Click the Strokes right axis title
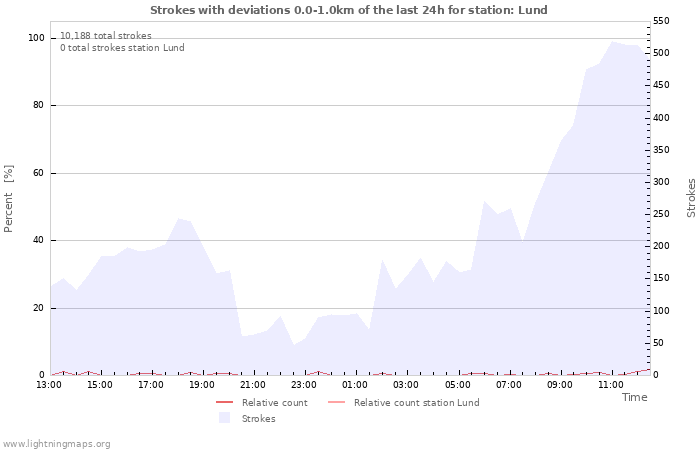This screenshot has height=450, width=700. (x=691, y=198)
